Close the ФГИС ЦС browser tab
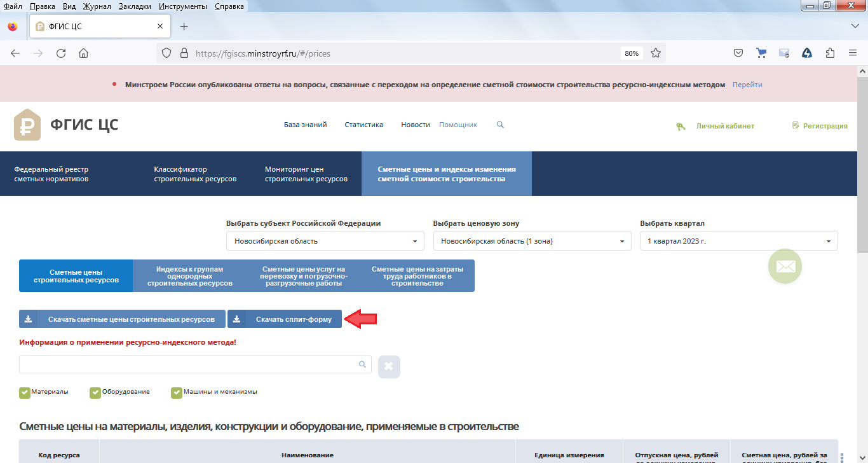 (160, 27)
